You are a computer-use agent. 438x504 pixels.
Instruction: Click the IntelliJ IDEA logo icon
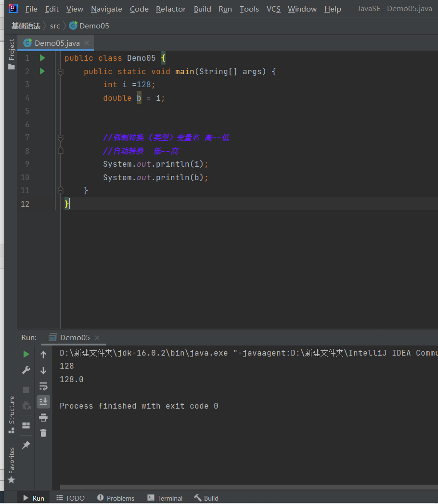tap(13, 8)
